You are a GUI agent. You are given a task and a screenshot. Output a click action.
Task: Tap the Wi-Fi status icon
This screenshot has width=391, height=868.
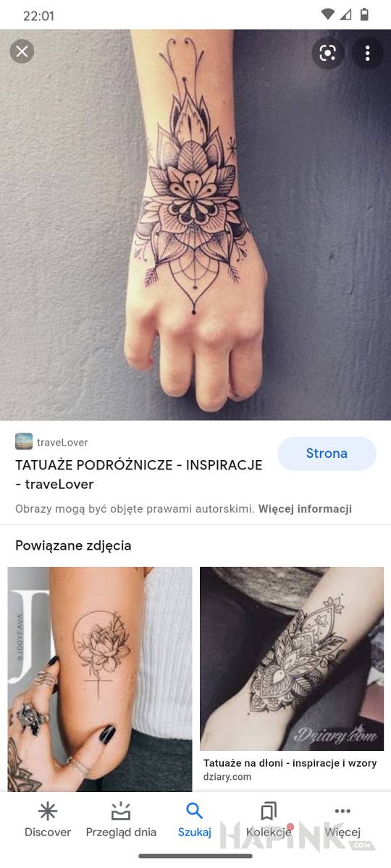tap(328, 14)
